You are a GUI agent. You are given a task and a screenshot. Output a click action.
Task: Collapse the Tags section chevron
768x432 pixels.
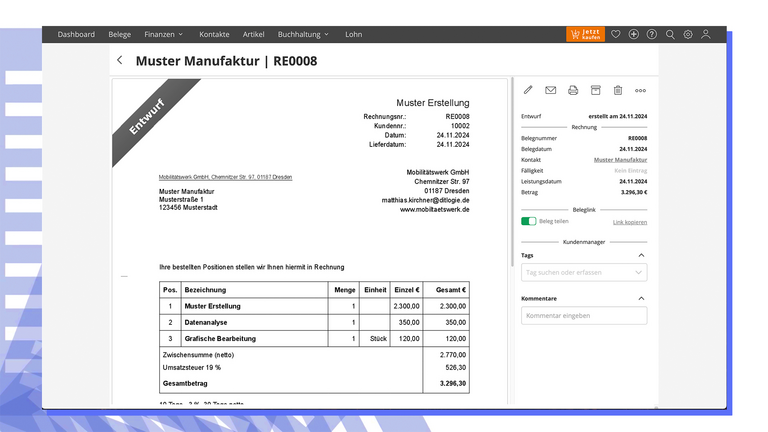click(x=641, y=255)
